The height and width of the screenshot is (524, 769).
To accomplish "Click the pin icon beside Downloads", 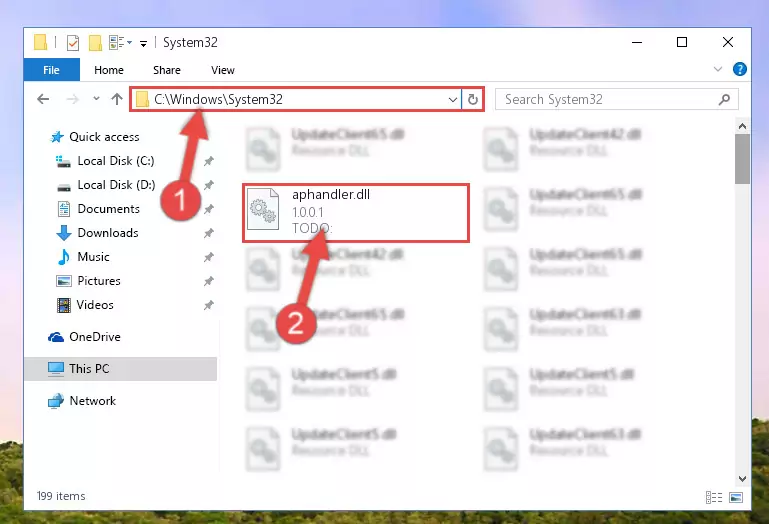I will pyautogui.click(x=209, y=233).
